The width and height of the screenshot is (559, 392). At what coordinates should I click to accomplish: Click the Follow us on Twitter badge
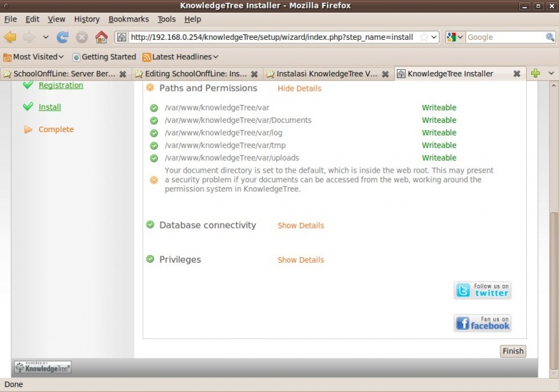click(482, 290)
